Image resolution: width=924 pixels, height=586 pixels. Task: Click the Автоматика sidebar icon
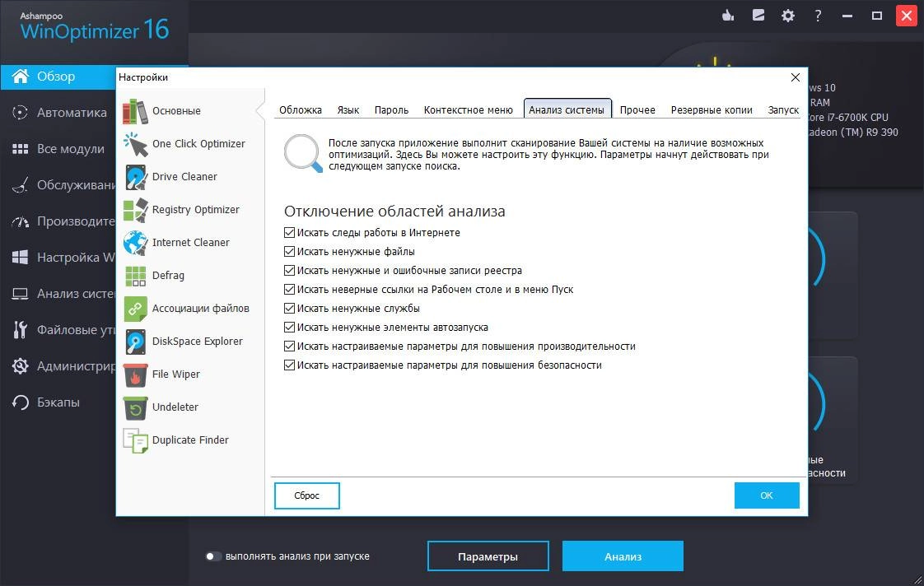pos(20,113)
